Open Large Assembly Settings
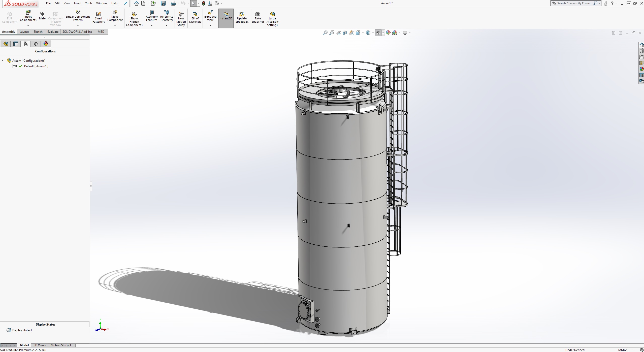Screen dimensions: 644x352 (x=272, y=19)
